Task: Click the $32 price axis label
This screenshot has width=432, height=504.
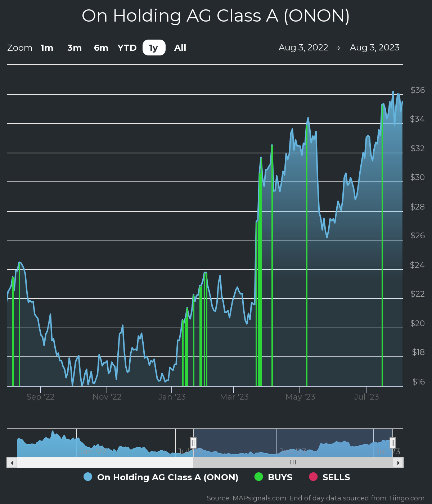Action: 418,148
